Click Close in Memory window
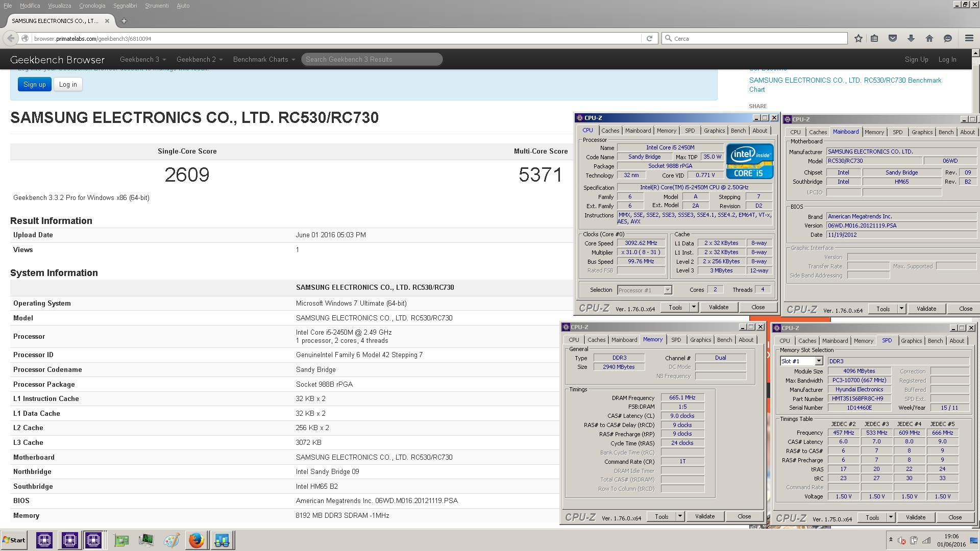 point(744,516)
